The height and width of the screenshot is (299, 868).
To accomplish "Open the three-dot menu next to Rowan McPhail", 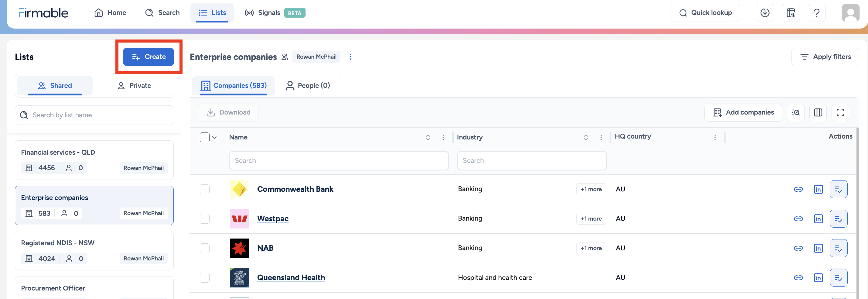I will click(x=350, y=57).
